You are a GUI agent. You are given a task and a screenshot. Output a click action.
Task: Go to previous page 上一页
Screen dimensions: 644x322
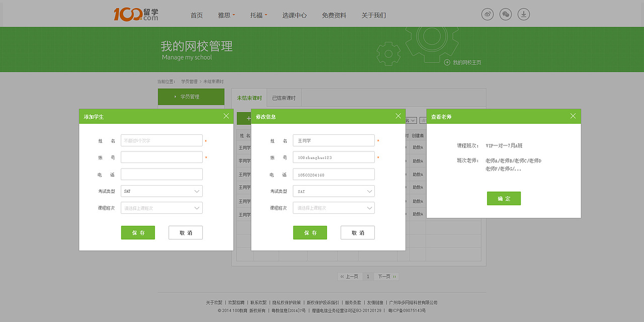pyautogui.click(x=349, y=276)
